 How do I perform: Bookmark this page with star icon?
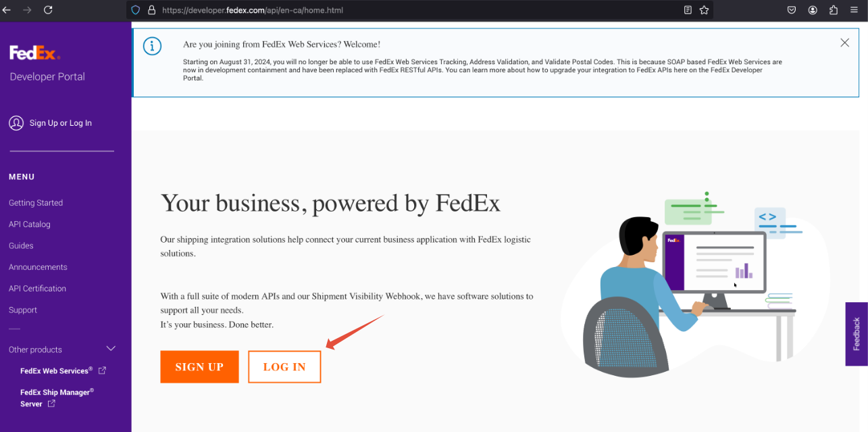pos(704,10)
